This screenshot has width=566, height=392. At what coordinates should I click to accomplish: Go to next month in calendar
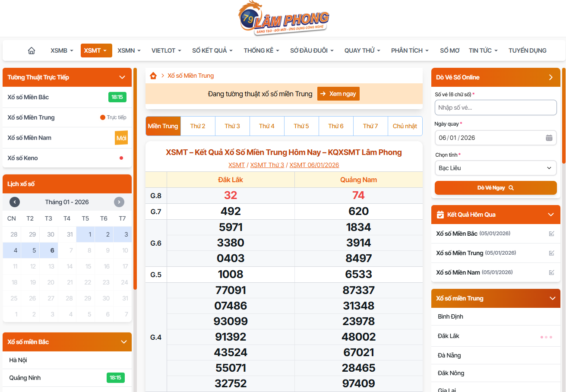click(x=119, y=202)
